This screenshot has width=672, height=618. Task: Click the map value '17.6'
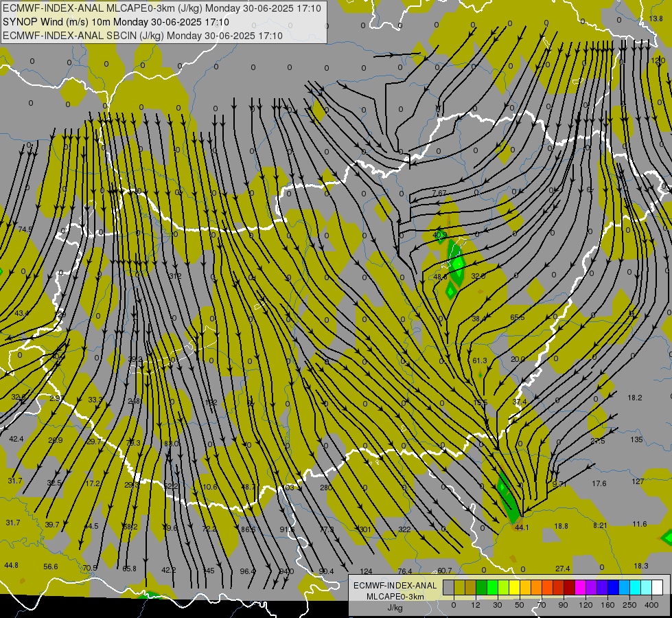pyautogui.click(x=599, y=483)
